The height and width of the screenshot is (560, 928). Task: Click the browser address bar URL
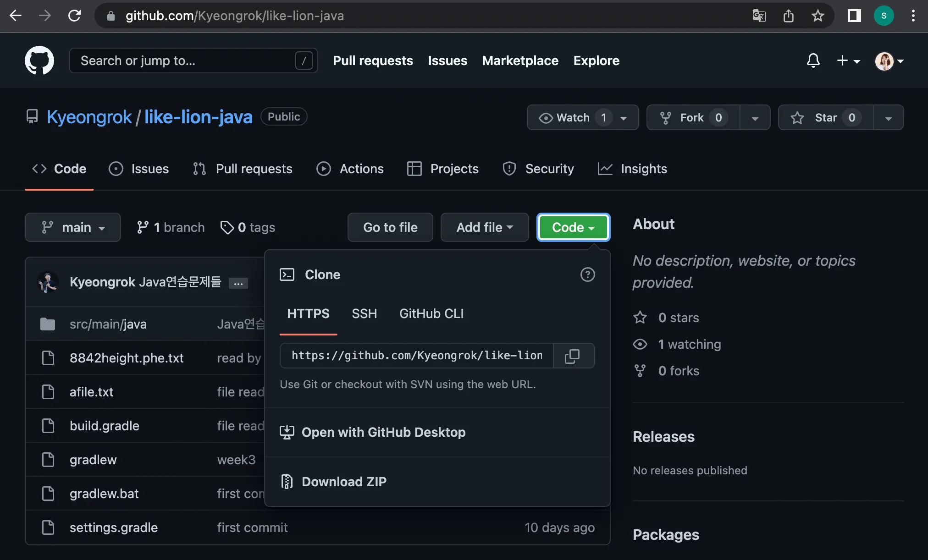(234, 16)
